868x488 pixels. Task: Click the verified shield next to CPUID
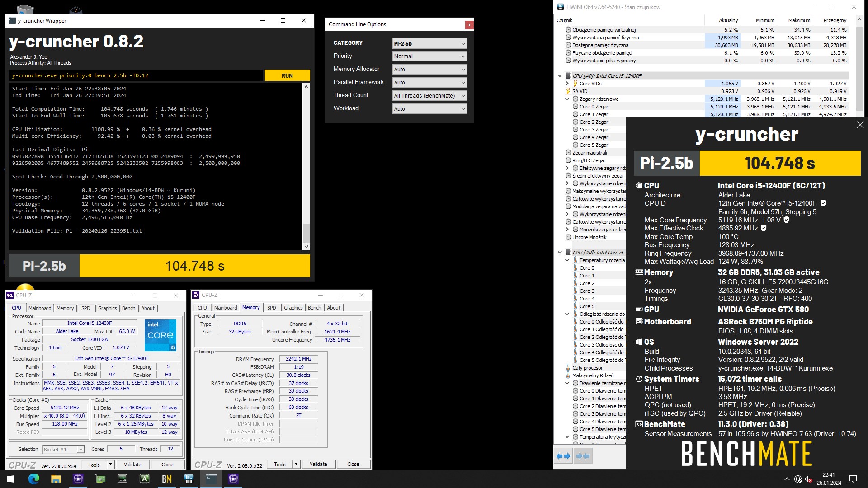823,203
